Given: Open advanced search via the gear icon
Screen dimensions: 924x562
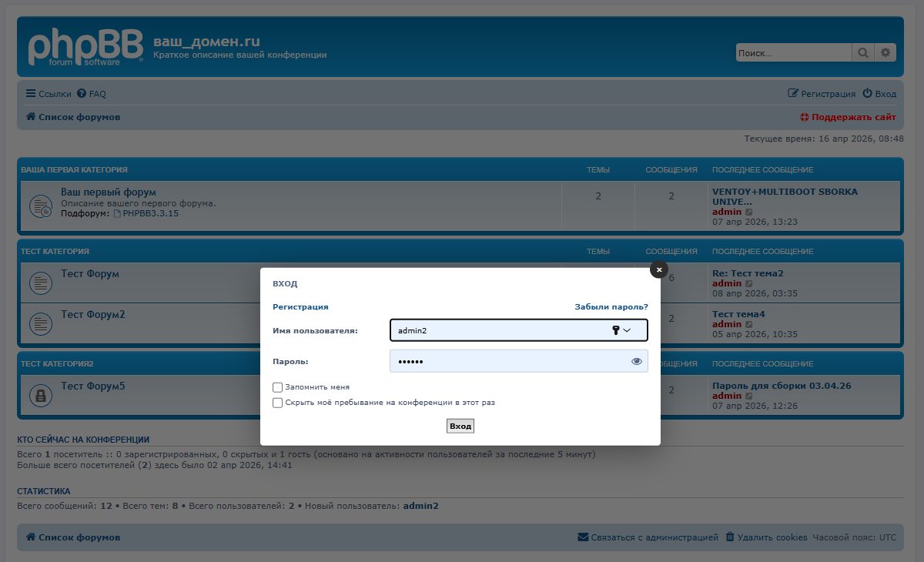Looking at the screenshot, I should pos(885,53).
